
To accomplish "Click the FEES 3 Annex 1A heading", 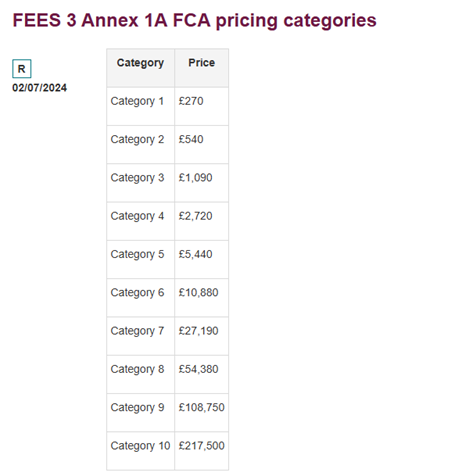I will pyautogui.click(x=194, y=20).
